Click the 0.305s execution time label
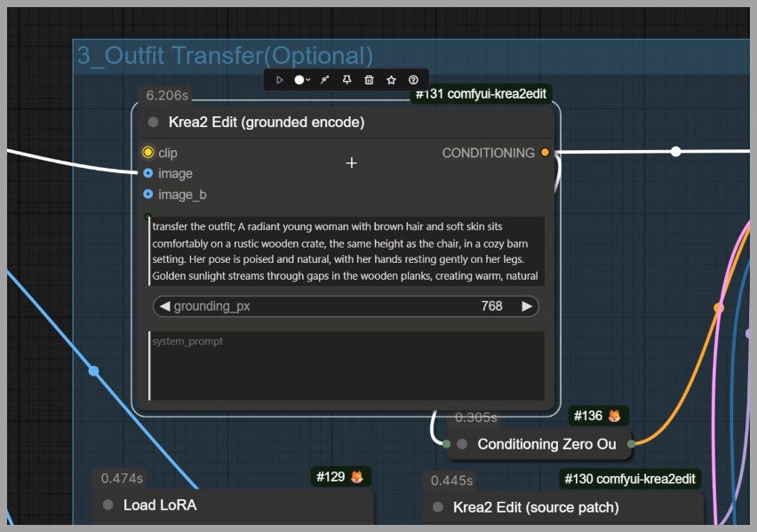757x532 pixels. click(475, 417)
